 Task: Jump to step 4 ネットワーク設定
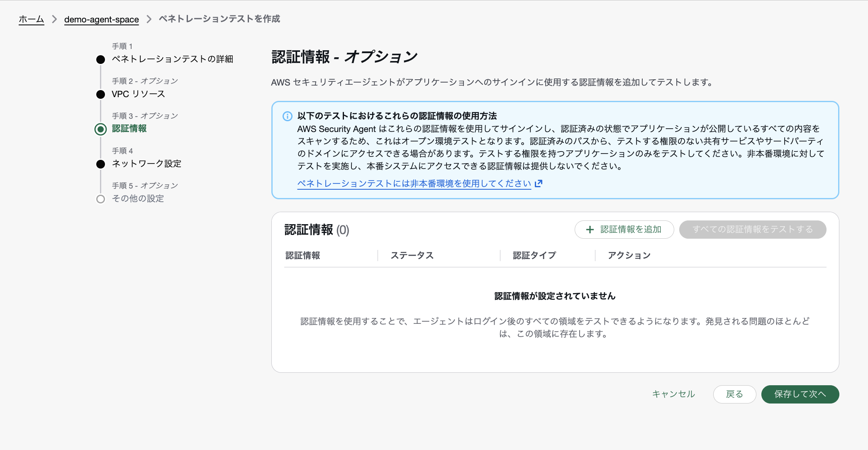pos(146,164)
